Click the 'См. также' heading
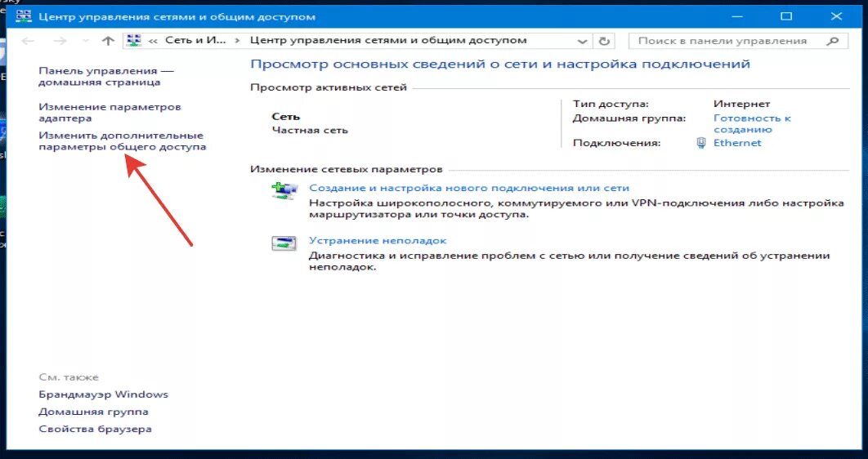868x459 pixels. pos(69,377)
